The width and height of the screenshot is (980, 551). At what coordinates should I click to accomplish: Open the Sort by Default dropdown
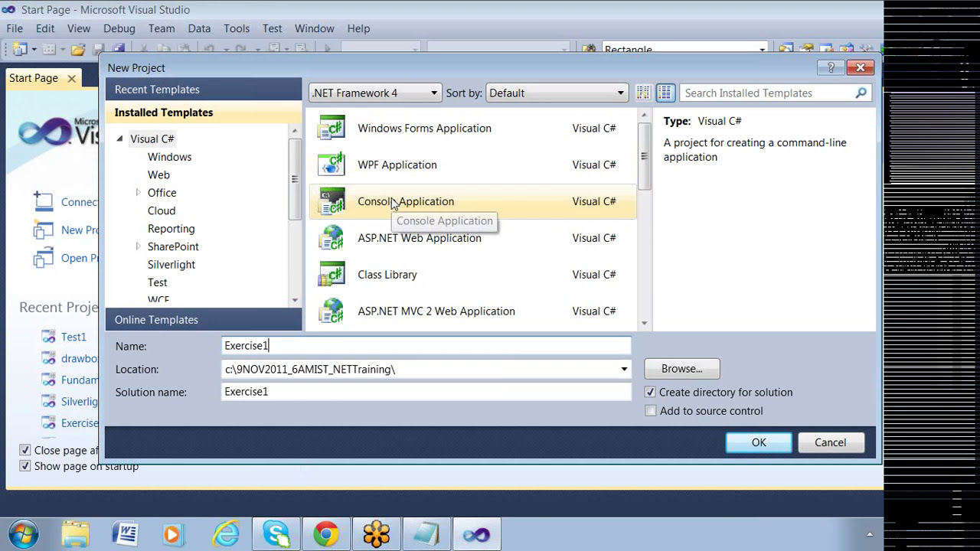coord(557,93)
